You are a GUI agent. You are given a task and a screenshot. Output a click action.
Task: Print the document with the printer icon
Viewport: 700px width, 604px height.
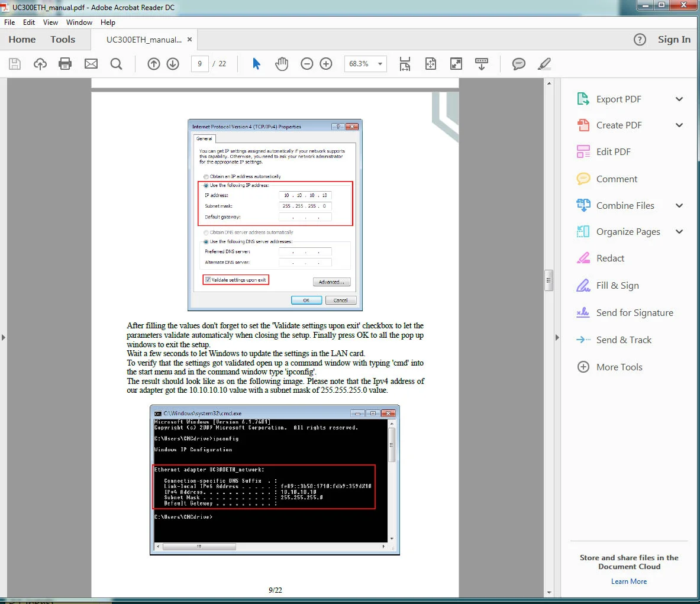coord(65,64)
